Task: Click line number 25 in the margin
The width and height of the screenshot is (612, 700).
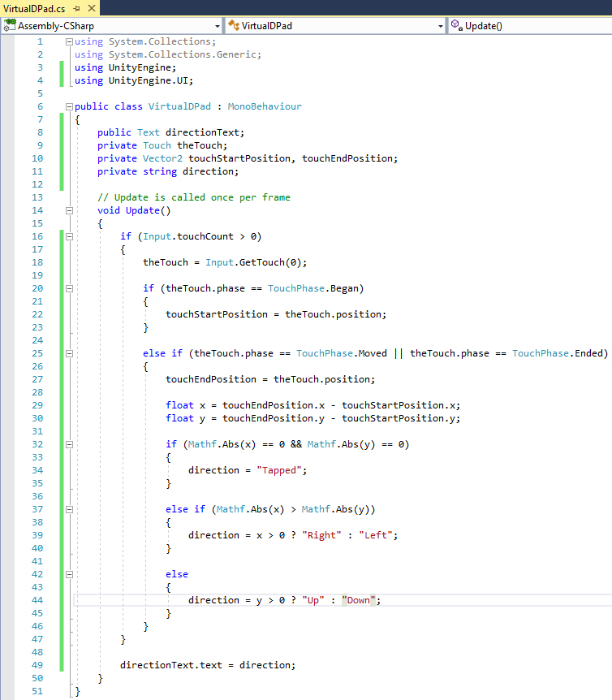Action: point(37,353)
